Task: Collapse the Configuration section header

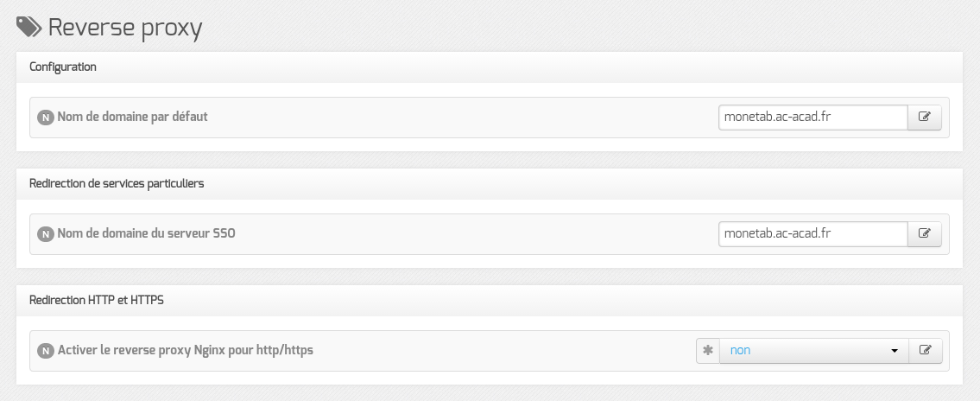Action: 490,67
